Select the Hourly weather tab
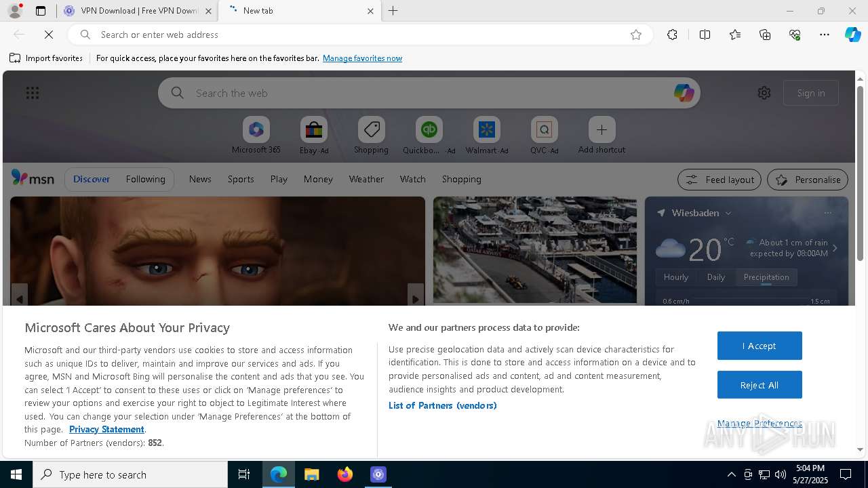This screenshot has width=868, height=488. pos(676,277)
